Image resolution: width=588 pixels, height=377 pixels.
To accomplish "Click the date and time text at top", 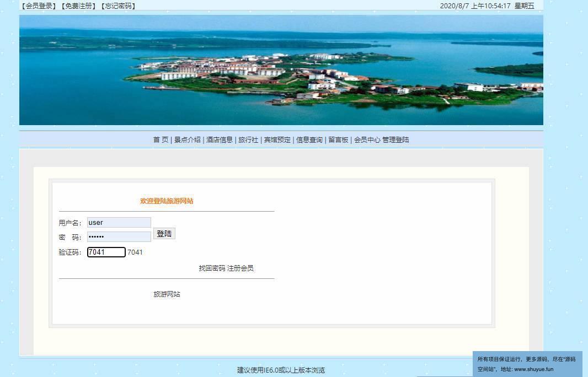I will [487, 6].
